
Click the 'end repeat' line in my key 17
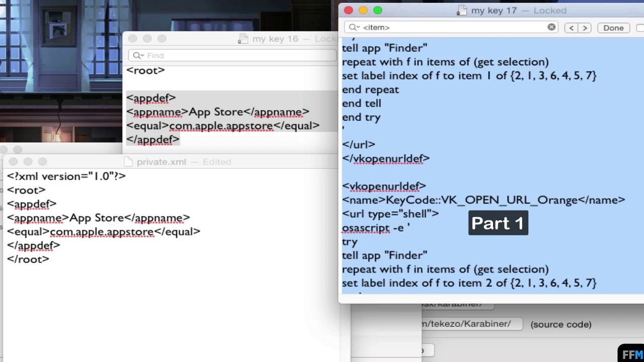click(x=370, y=89)
